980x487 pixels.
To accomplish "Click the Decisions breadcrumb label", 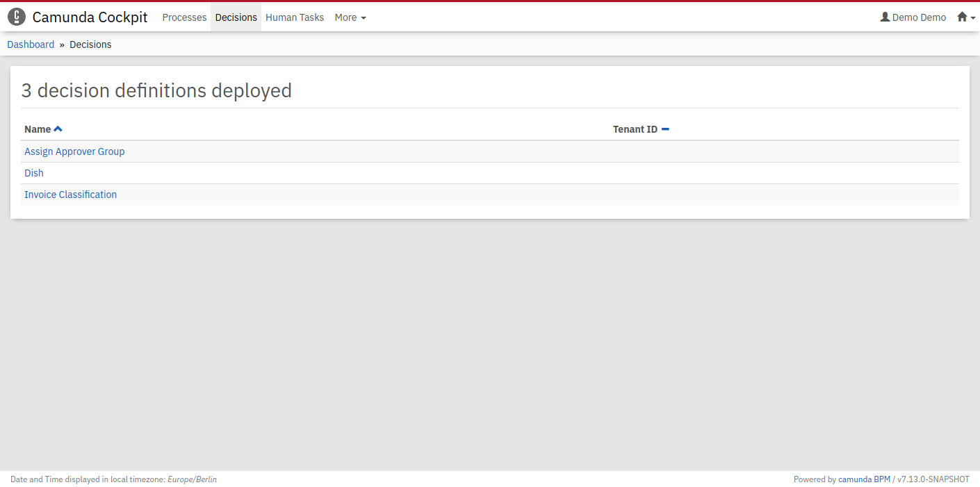I will tap(90, 44).
